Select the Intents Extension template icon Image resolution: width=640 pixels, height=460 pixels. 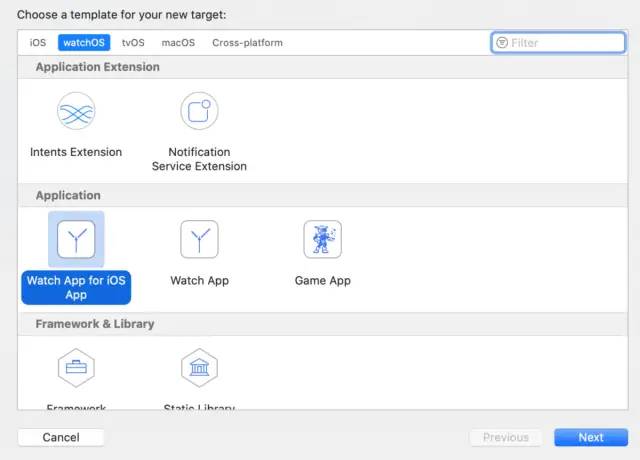[x=76, y=111]
